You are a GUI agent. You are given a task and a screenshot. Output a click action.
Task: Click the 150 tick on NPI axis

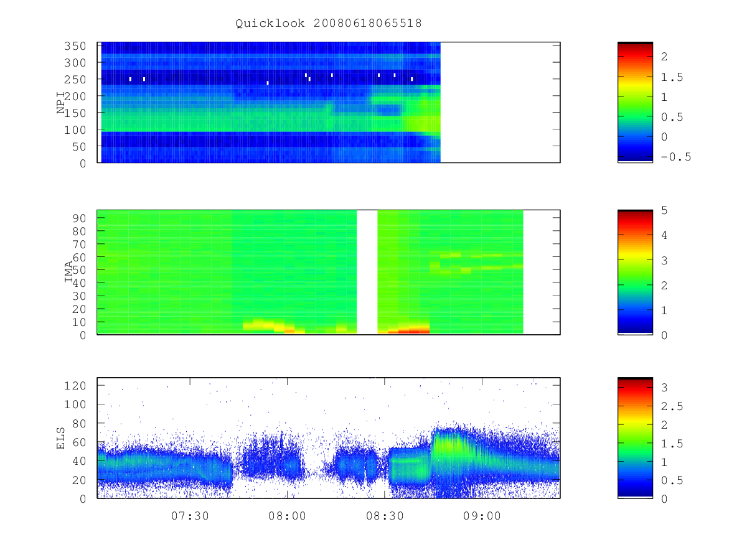(75, 113)
